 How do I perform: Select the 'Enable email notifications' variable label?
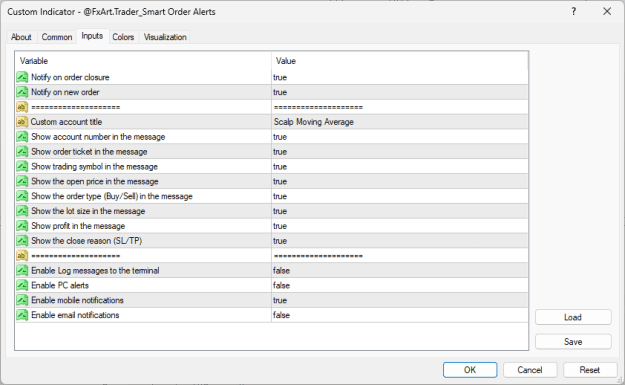click(x=75, y=315)
